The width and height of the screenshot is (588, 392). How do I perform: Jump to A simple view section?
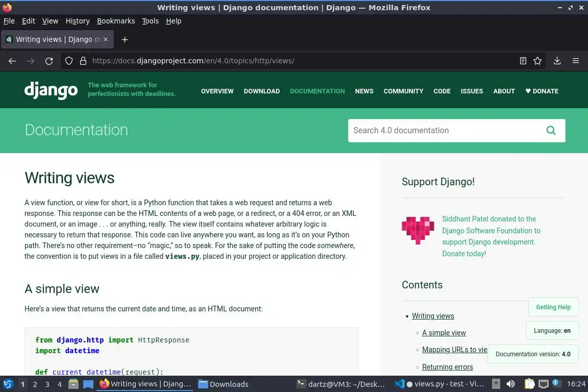tap(444, 333)
